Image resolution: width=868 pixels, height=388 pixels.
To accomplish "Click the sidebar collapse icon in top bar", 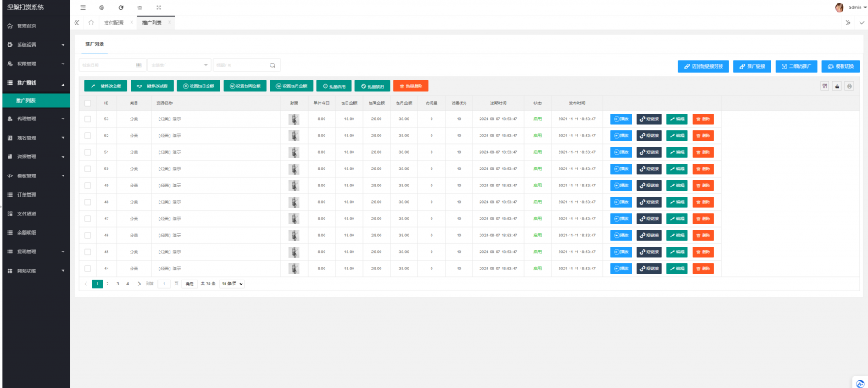I will pos(82,8).
